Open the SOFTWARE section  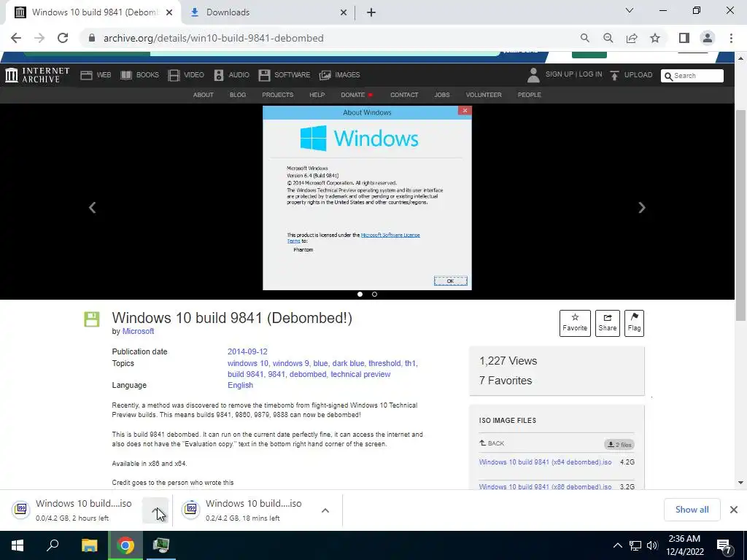click(285, 75)
